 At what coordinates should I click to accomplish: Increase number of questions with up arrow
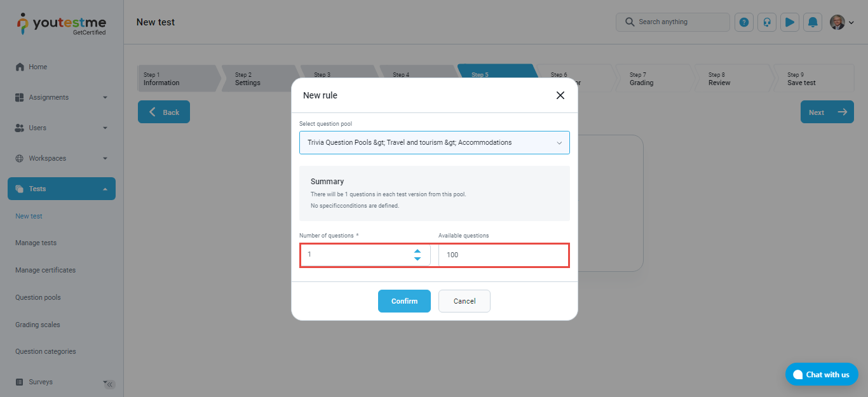coord(417,251)
